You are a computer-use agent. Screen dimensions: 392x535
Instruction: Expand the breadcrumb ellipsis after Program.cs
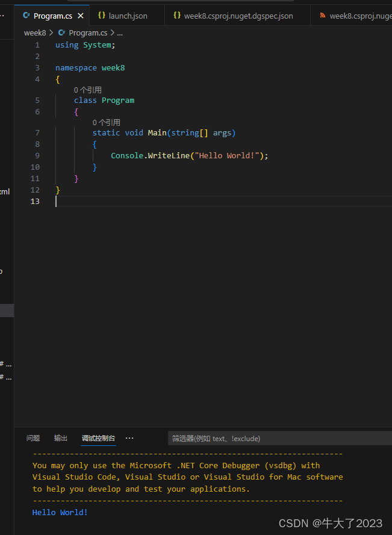(120, 33)
